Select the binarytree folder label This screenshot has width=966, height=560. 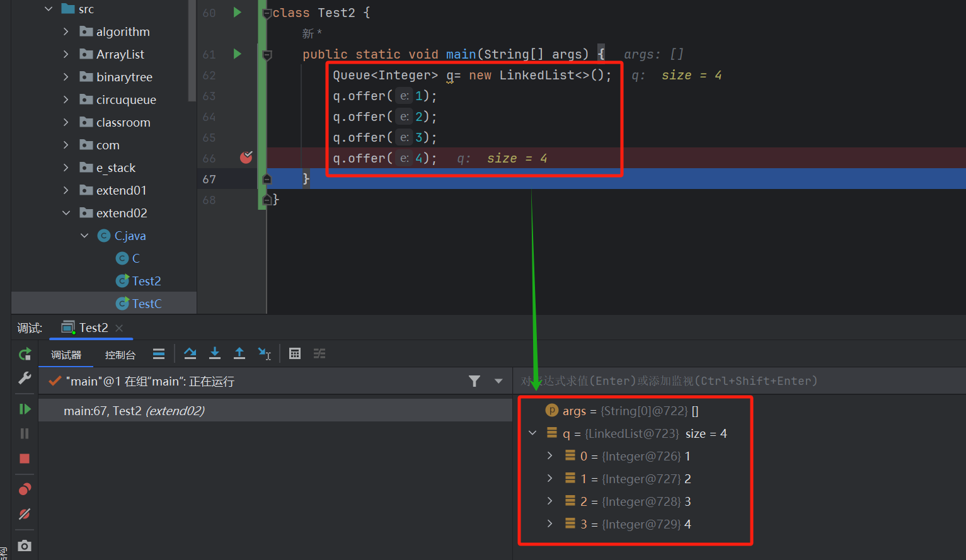pos(124,77)
